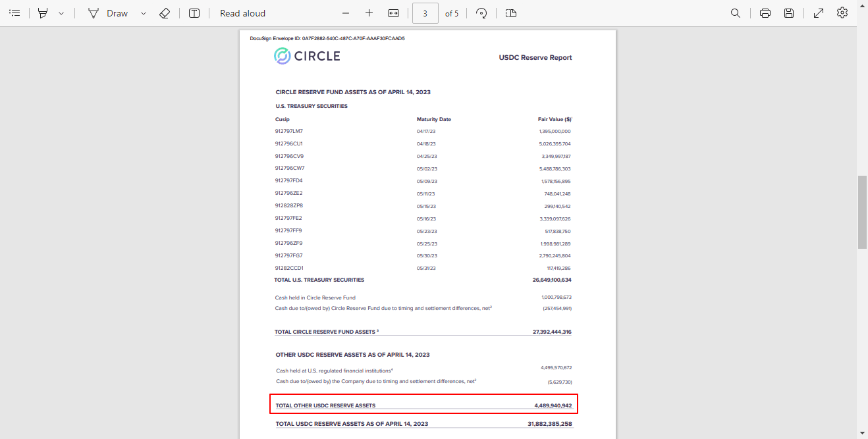The image size is (868, 439).
Task: Click Cusip 912797FD4
Action: click(x=289, y=180)
